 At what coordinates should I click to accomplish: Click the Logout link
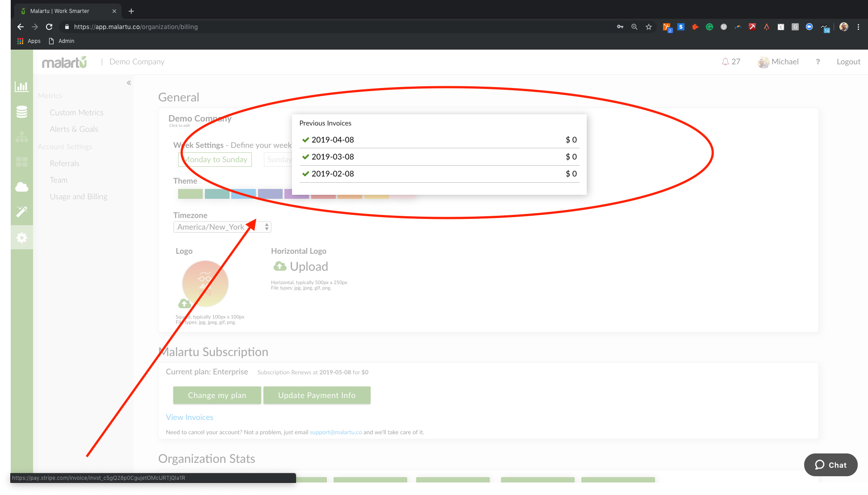[x=848, y=62]
